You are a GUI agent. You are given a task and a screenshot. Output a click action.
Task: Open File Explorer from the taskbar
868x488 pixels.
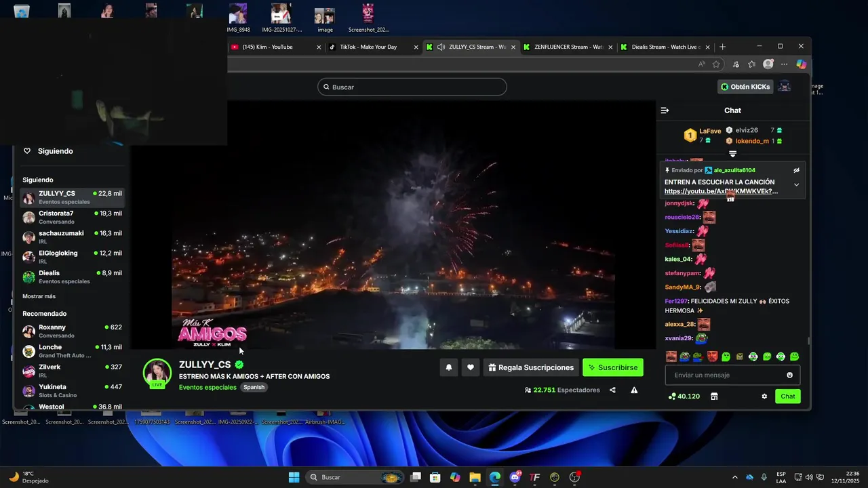pos(475,477)
